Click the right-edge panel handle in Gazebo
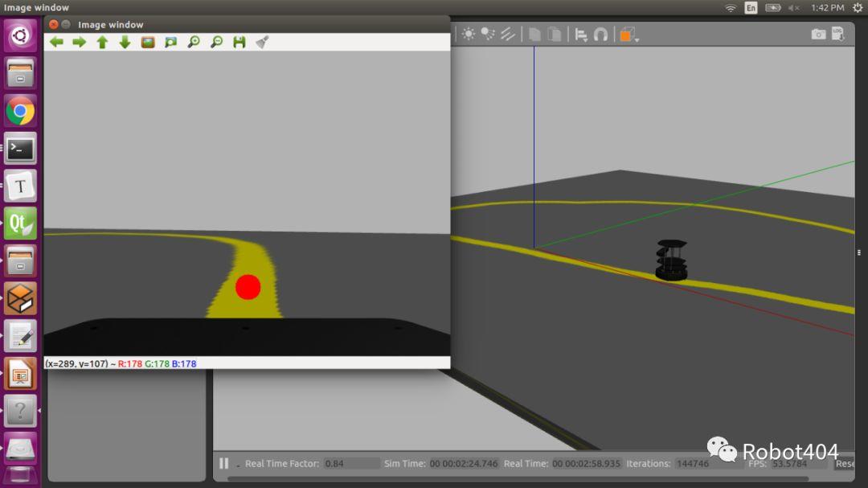868x488 pixels. click(858, 252)
